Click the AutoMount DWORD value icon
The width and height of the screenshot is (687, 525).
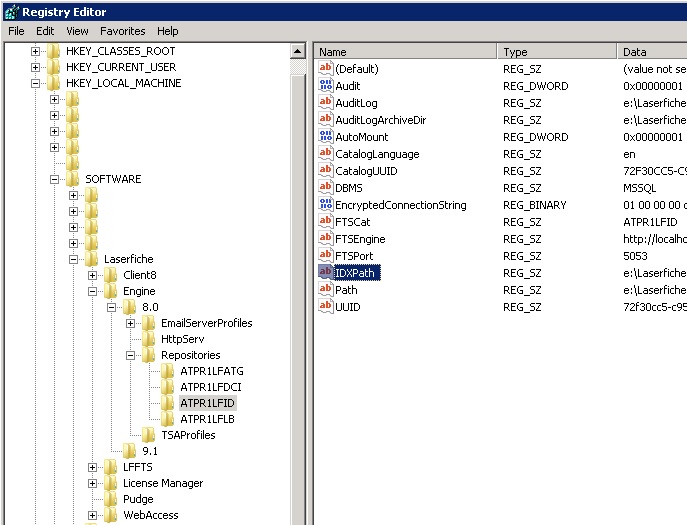pos(326,136)
